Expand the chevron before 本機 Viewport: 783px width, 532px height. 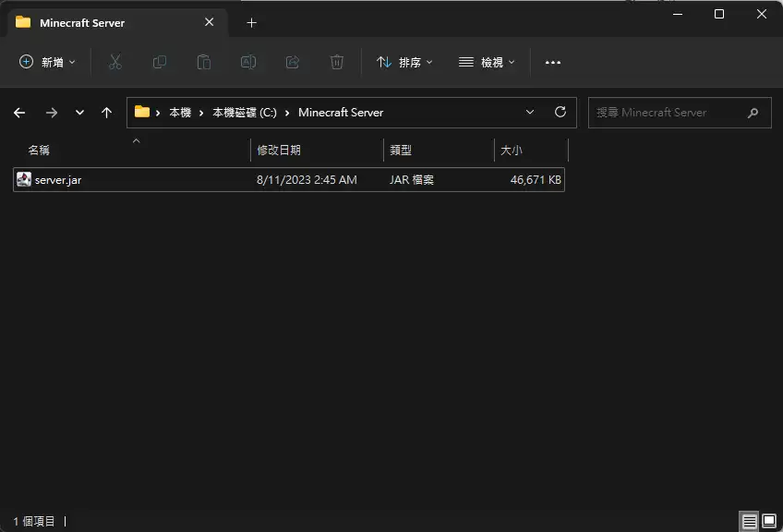tap(158, 113)
